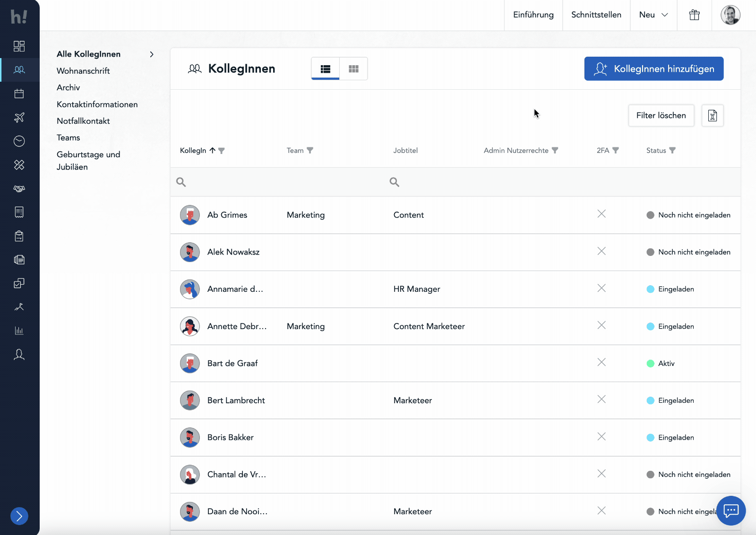The image size is (756, 535).
Task: Open the dashboard icon in sidebar
Action: [x=19, y=46]
